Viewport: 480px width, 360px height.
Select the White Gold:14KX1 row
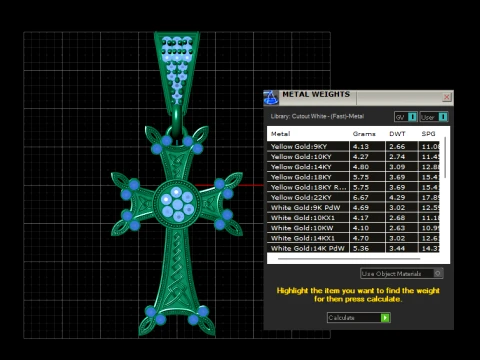pos(353,238)
